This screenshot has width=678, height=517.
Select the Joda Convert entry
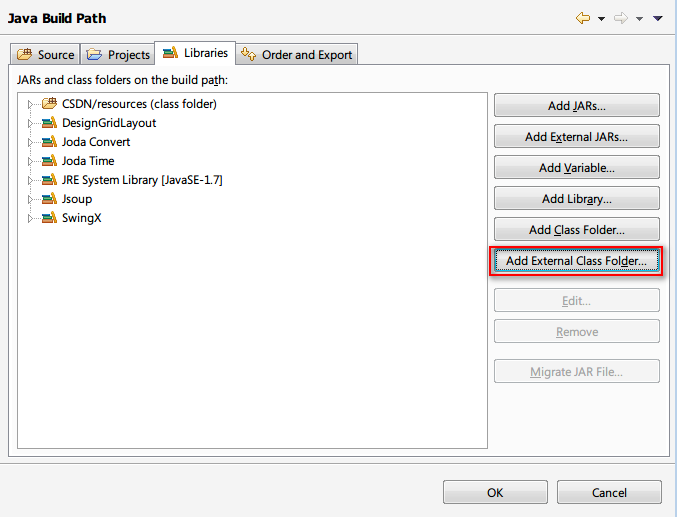tap(96, 142)
